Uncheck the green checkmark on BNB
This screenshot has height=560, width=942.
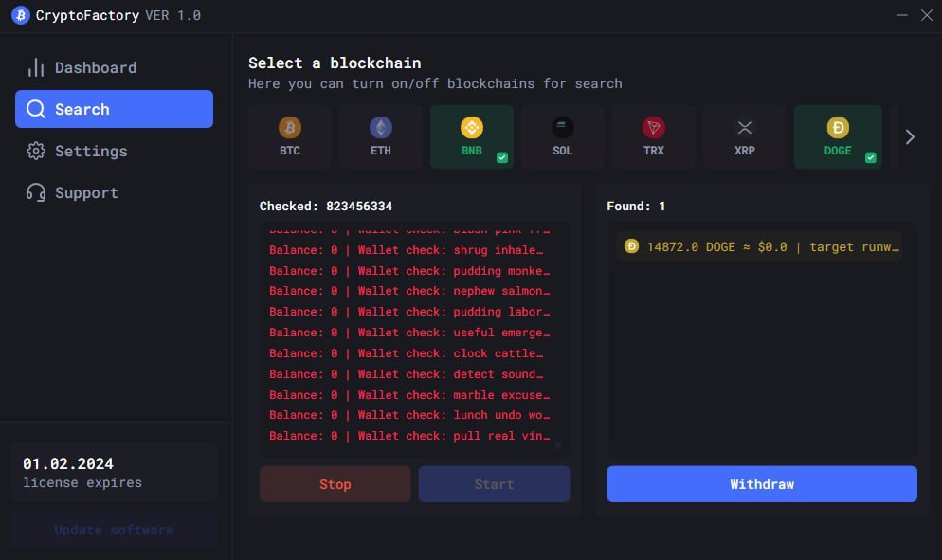click(x=502, y=157)
